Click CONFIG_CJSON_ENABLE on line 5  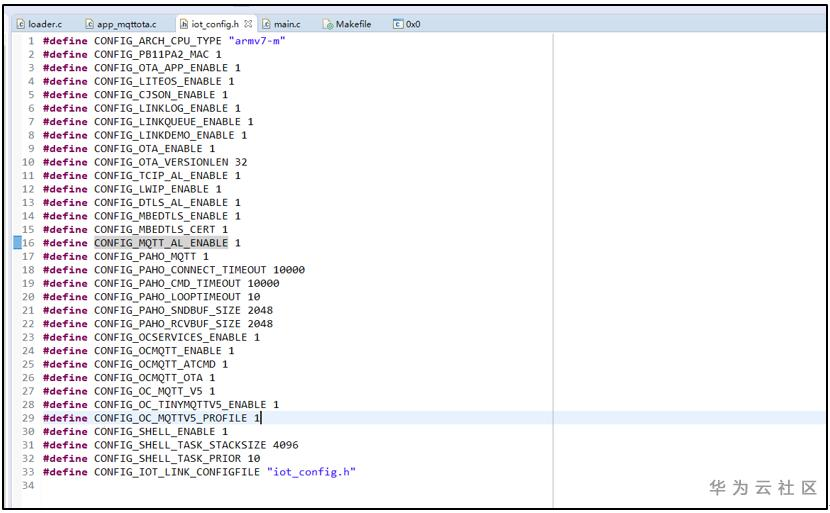155,95
